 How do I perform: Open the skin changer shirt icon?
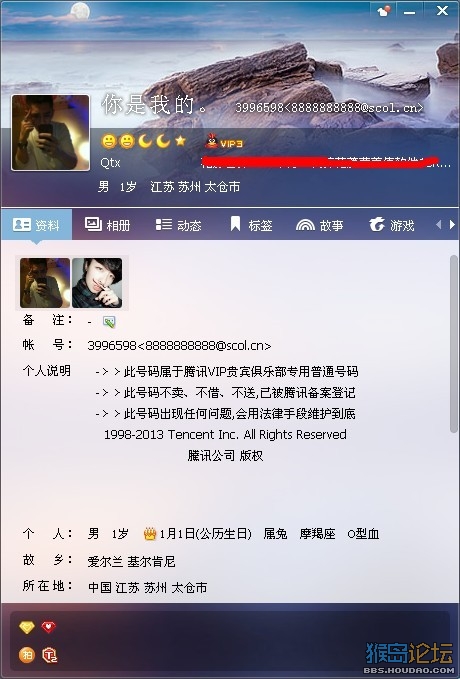point(384,10)
